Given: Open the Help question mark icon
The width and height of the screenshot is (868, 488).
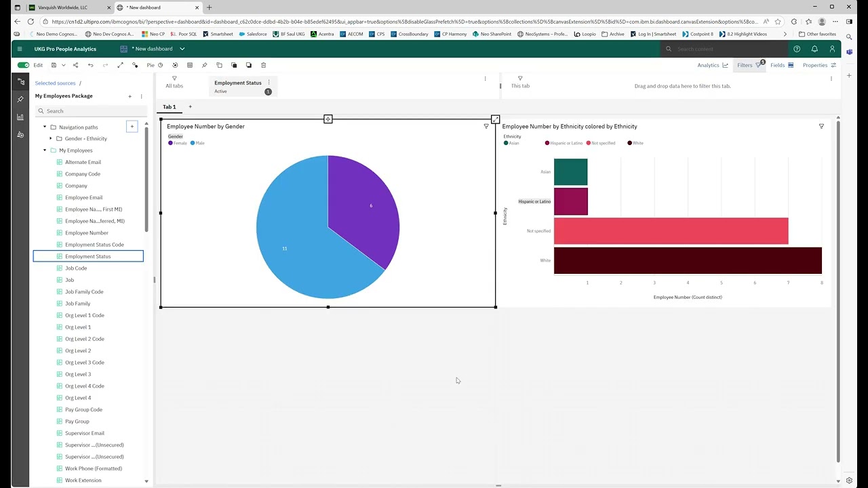Looking at the screenshot, I should point(797,49).
